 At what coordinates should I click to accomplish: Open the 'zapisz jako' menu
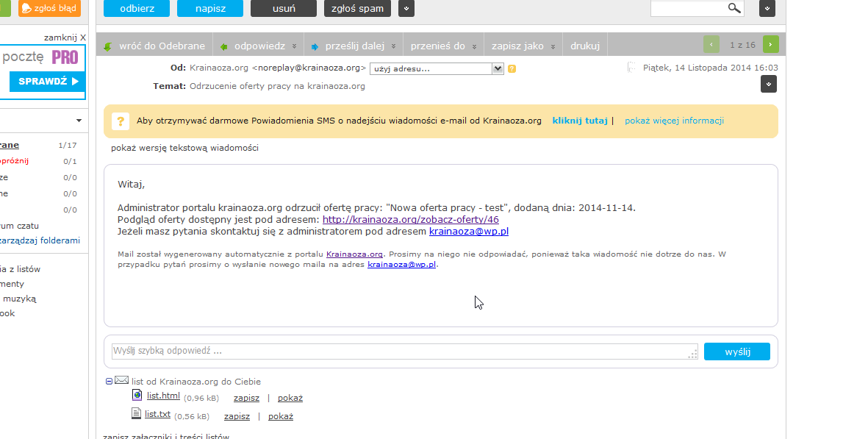click(523, 46)
